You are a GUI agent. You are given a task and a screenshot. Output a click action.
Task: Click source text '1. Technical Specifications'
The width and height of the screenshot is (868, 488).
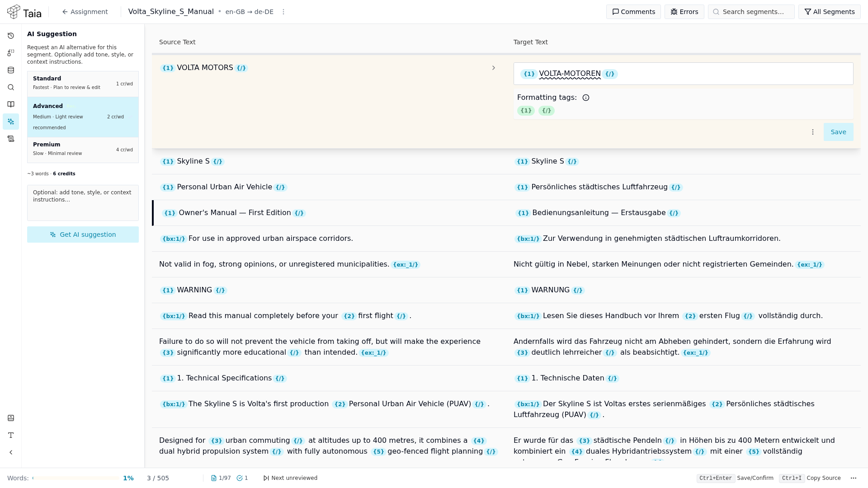click(x=224, y=378)
